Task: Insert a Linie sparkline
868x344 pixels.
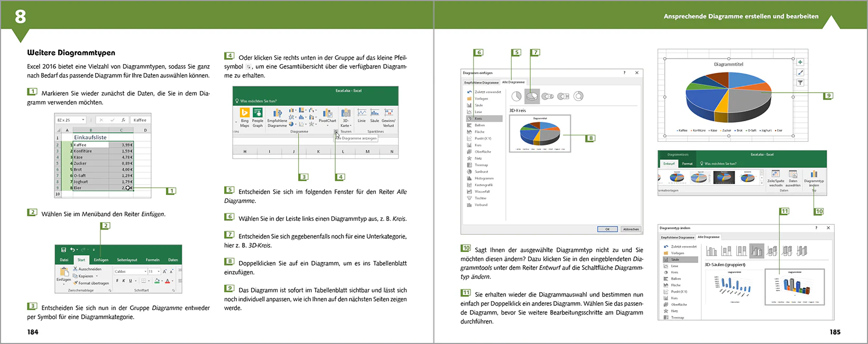Action: tap(362, 115)
